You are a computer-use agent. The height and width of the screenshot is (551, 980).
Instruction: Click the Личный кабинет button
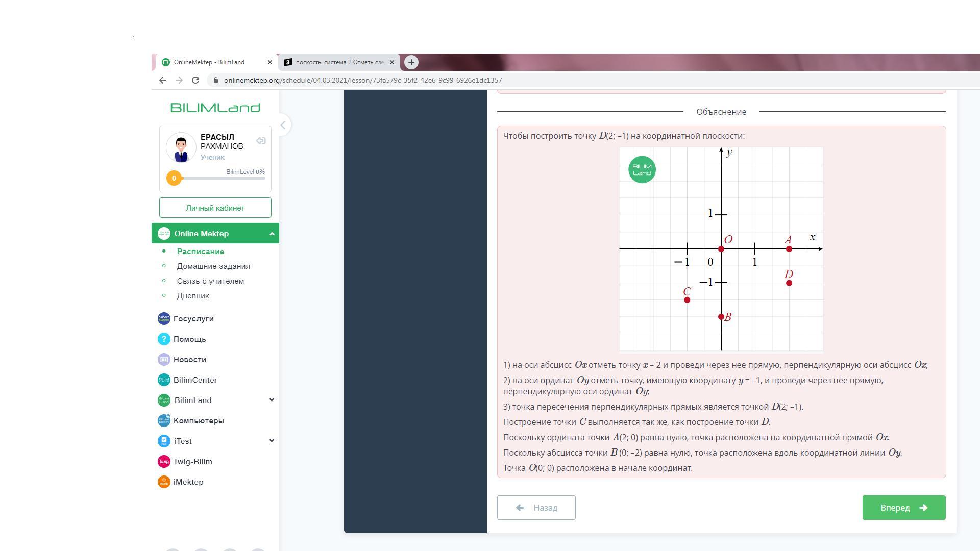point(215,208)
